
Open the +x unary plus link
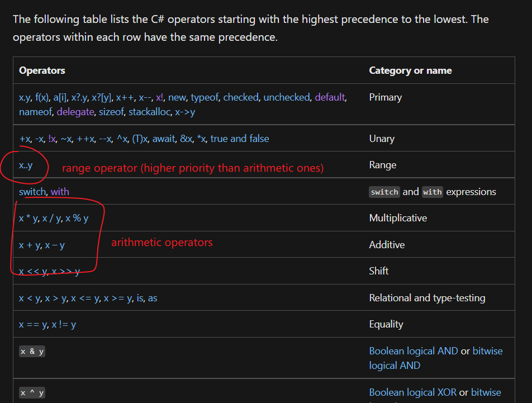click(x=25, y=139)
